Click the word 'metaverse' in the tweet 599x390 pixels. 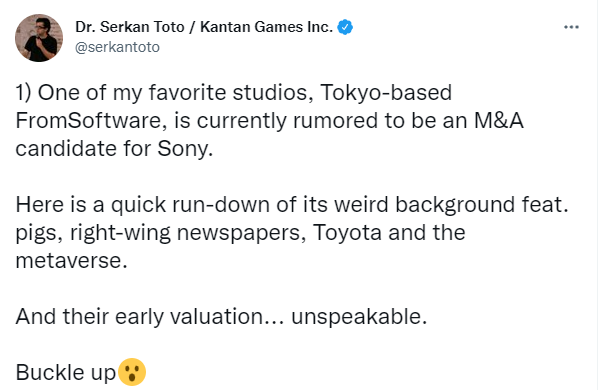68,261
